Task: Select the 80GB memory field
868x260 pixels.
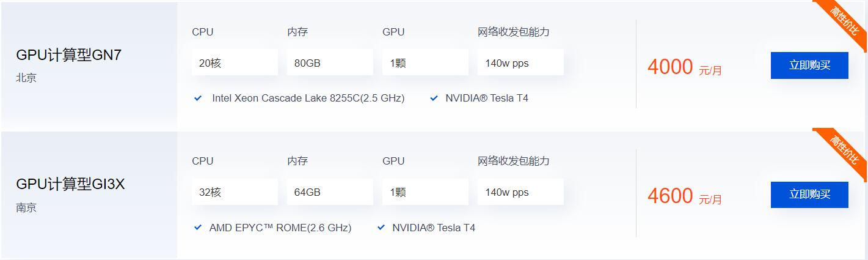Action: point(330,62)
